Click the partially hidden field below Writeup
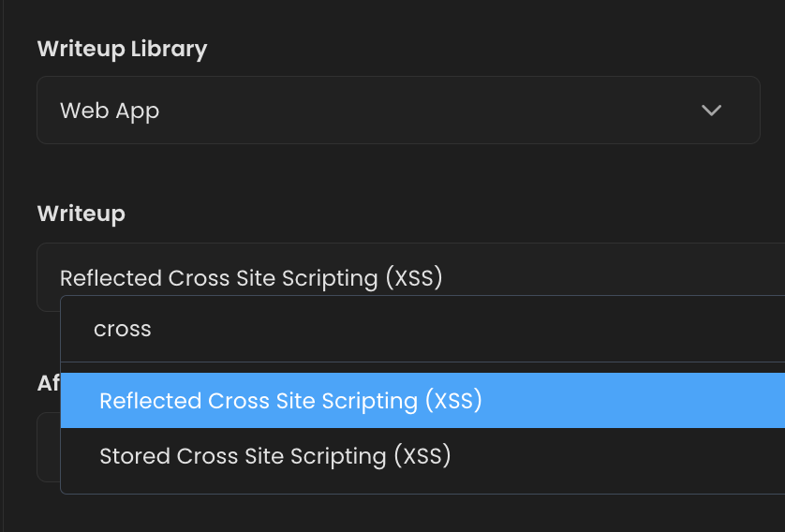Screen dimensions: 785x532 pos(48,448)
